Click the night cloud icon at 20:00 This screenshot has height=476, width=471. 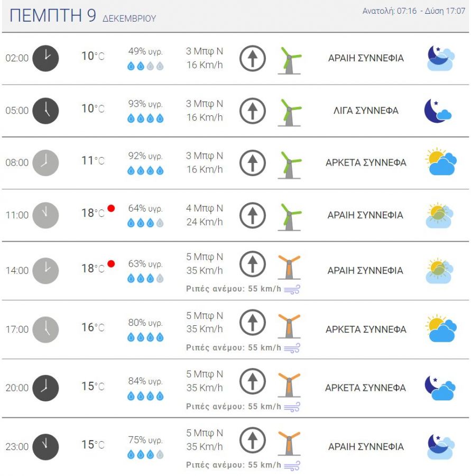(440, 388)
